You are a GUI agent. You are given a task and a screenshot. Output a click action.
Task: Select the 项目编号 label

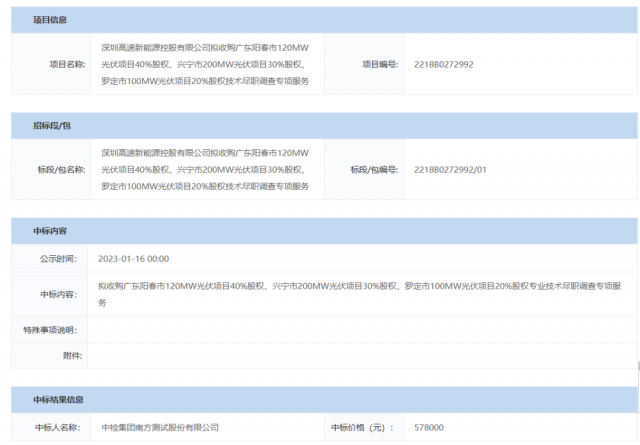click(x=380, y=63)
